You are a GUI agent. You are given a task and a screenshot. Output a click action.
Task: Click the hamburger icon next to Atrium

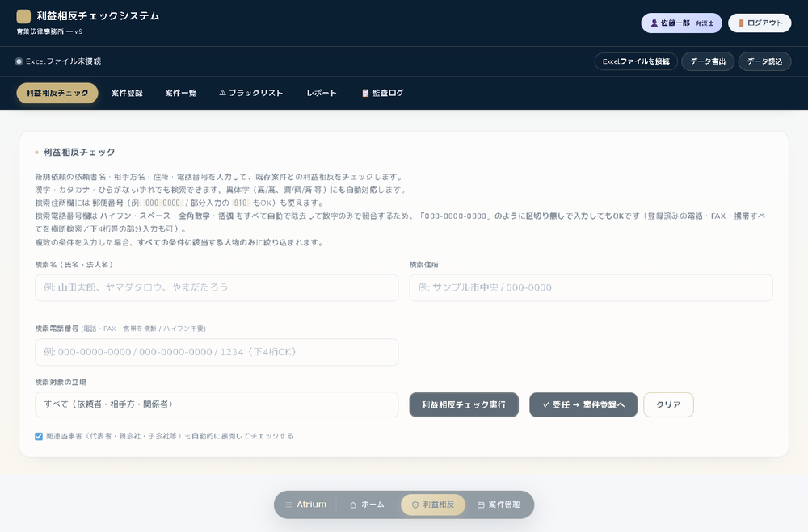pos(288,505)
